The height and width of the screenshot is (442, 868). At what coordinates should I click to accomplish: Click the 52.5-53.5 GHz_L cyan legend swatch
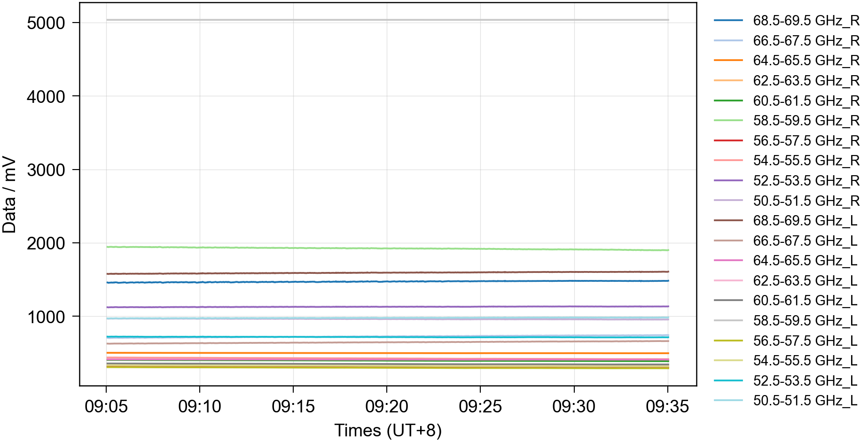click(x=728, y=380)
